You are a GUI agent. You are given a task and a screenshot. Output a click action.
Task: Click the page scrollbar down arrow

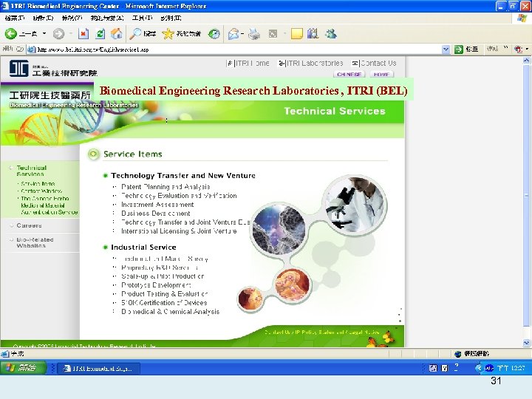point(526,343)
